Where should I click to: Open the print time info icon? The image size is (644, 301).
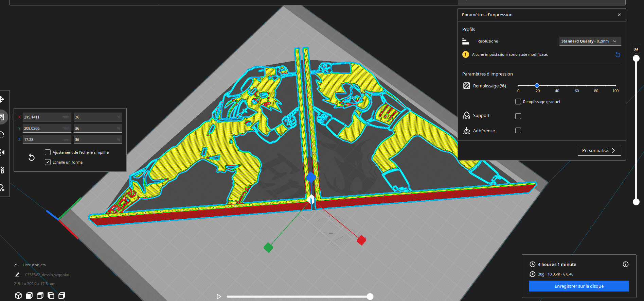coord(626,264)
